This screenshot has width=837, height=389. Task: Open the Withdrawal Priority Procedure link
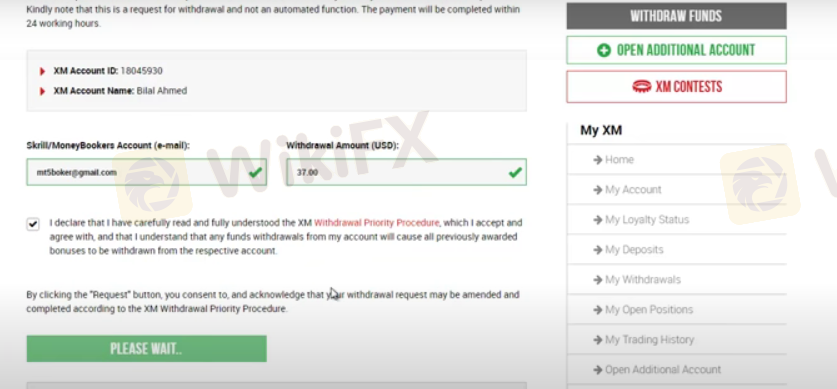[x=376, y=223]
